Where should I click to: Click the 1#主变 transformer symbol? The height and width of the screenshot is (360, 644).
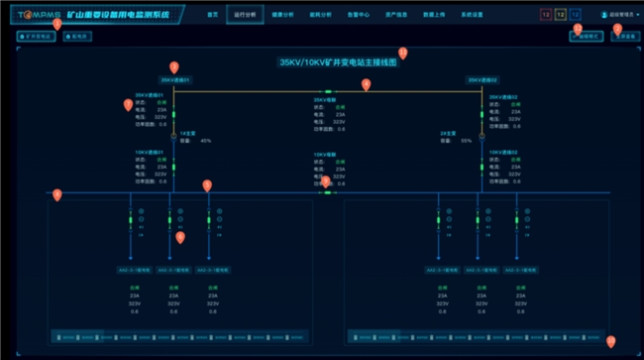click(x=173, y=137)
